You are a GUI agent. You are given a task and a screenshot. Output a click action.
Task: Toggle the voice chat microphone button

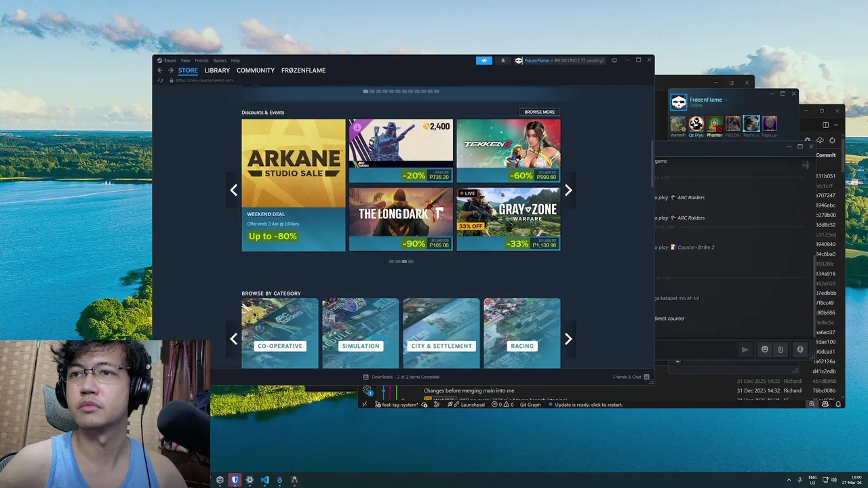(x=800, y=349)
